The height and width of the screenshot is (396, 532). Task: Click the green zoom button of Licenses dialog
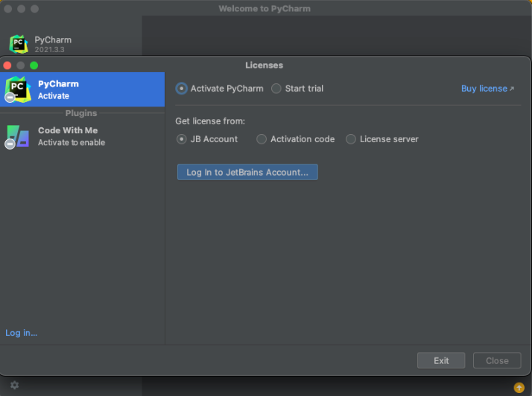coord(34,66)
